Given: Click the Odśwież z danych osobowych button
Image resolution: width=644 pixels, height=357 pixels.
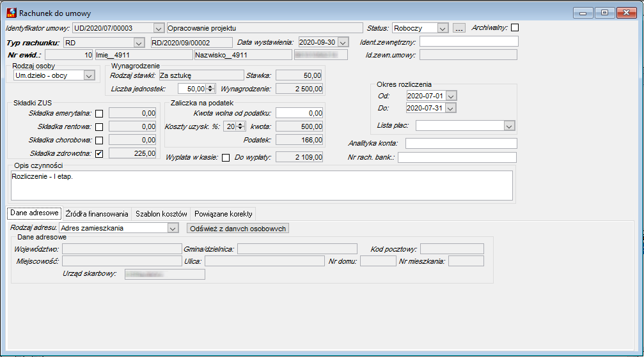Looking at the screenshot, I should click(238, 229).
